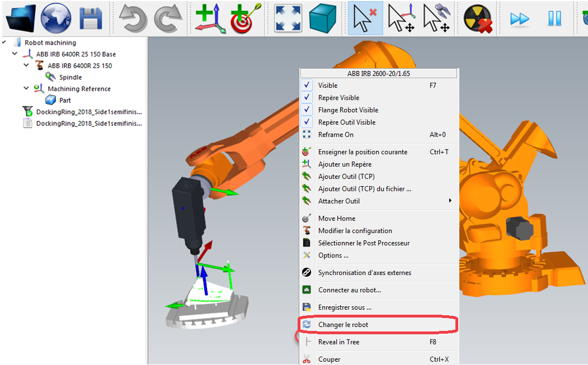
Task: Choose Connecter au robot
Action: point(379,290)
